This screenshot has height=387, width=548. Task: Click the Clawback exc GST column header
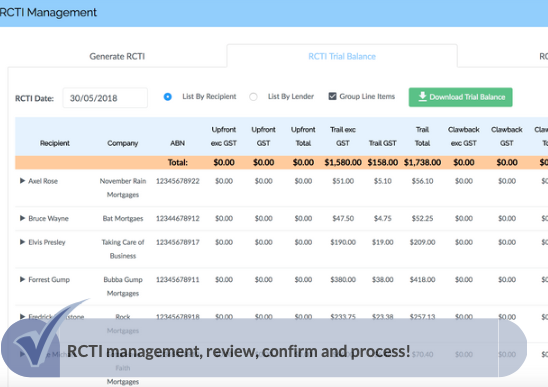463,136
